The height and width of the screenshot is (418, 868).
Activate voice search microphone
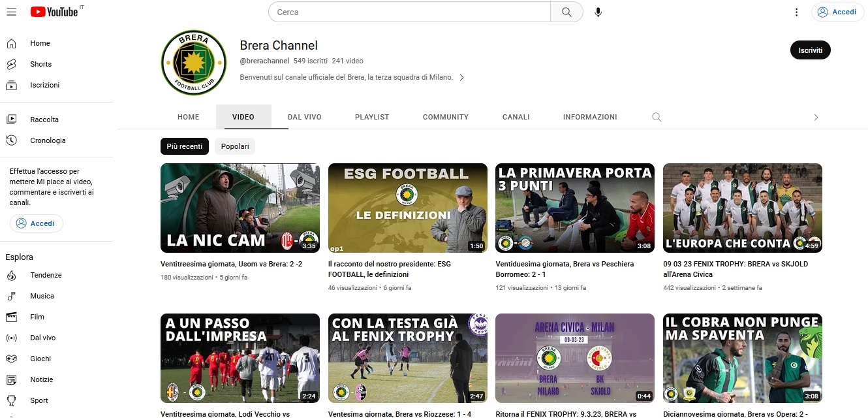coord(598,12)
